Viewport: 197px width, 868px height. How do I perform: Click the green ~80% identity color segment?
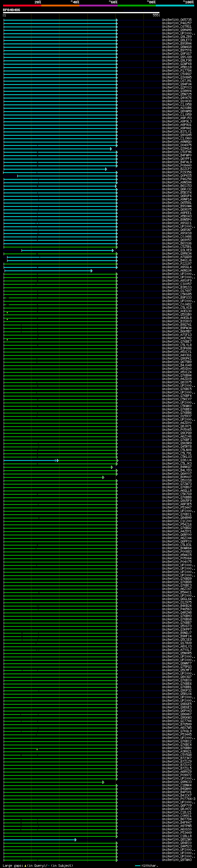[x=137, y=6]
